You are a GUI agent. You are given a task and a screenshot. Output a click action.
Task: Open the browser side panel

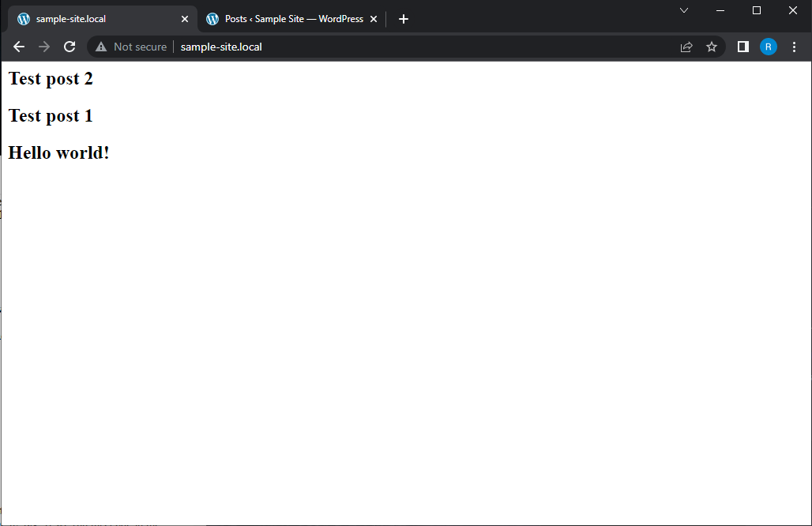coord(743,47)
